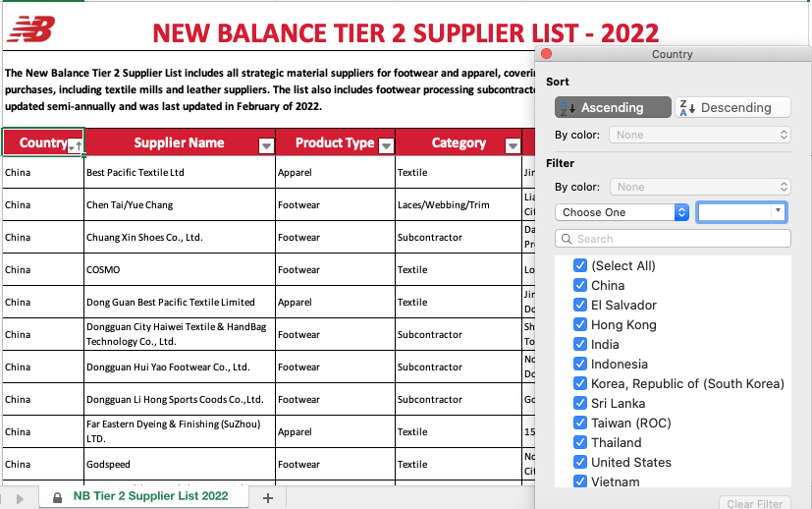Uncheck the China checkbox

[x=580, y=285]
